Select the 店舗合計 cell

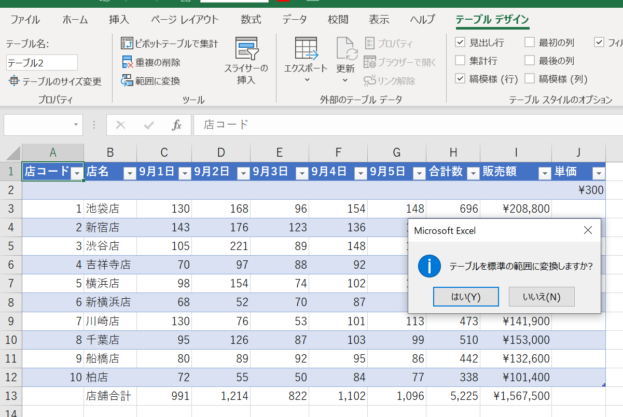click(110, 396)
